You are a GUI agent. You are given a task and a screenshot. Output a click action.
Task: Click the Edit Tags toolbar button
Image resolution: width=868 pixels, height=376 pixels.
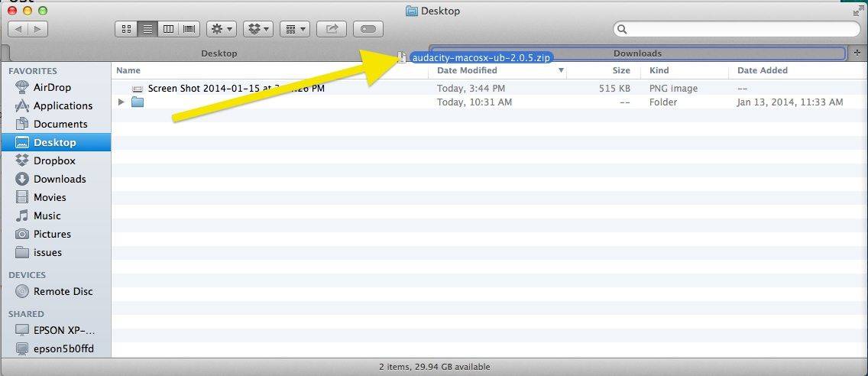(368, 29)
